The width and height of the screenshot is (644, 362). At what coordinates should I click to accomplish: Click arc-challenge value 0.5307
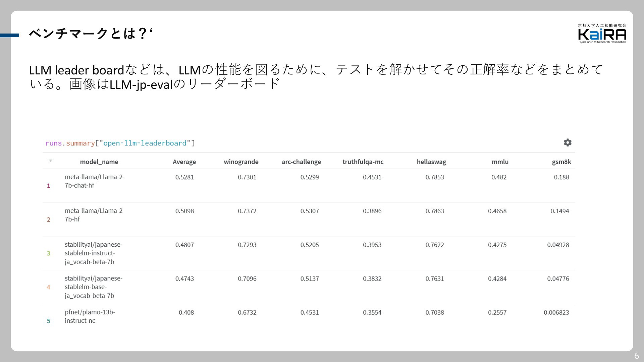point(310,211)
